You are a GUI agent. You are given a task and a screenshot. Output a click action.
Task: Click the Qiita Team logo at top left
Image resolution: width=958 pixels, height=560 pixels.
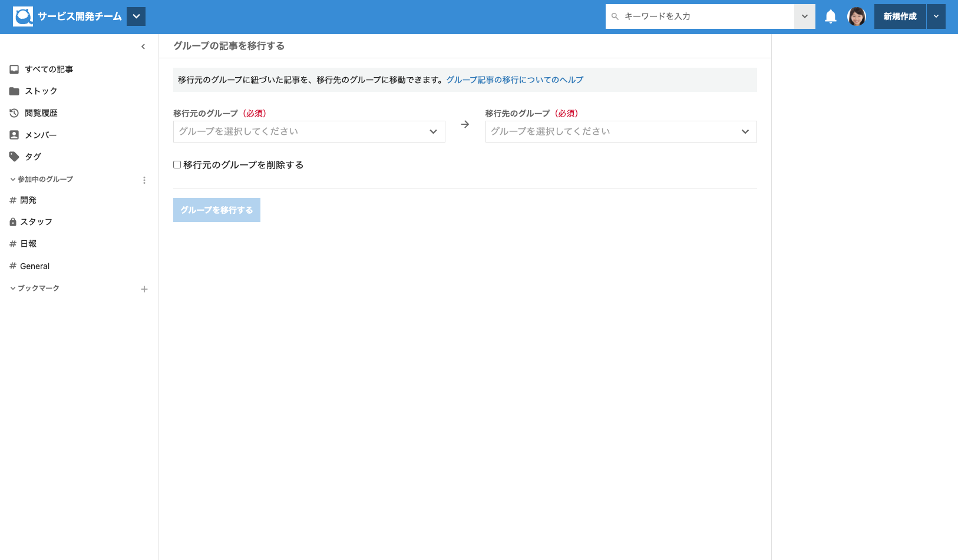(x=23, y=16)
